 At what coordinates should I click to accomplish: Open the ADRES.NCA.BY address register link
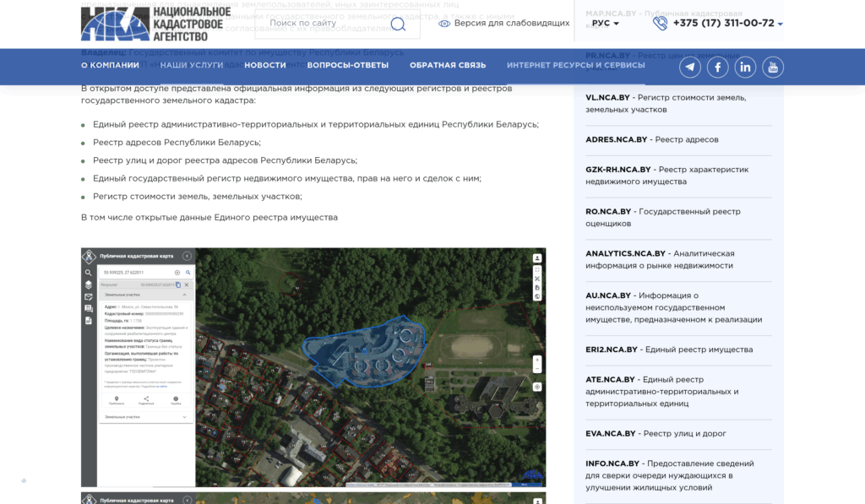pos(652,139)
